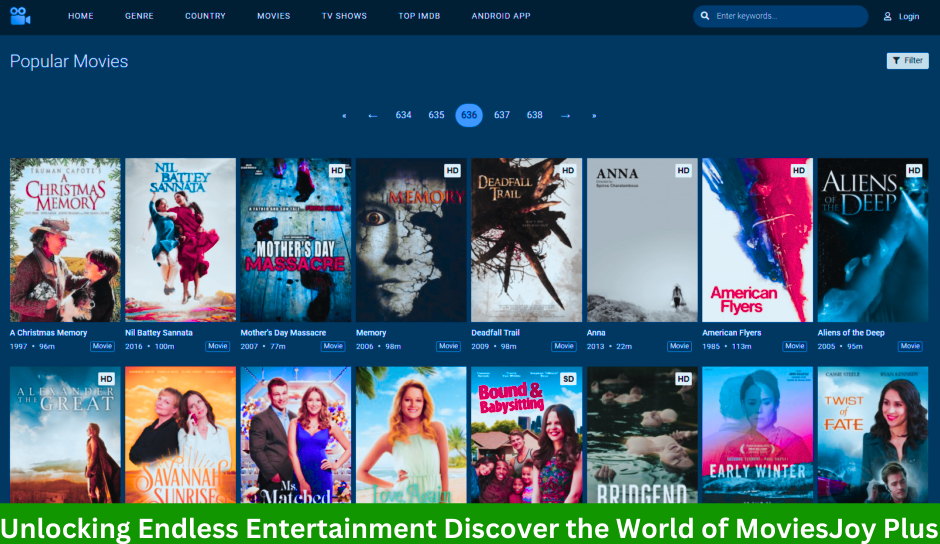Viewport: 940px width, 544px height.
Task: Click the MoviesJoy camera logo icon
Action: pos(20,16)
